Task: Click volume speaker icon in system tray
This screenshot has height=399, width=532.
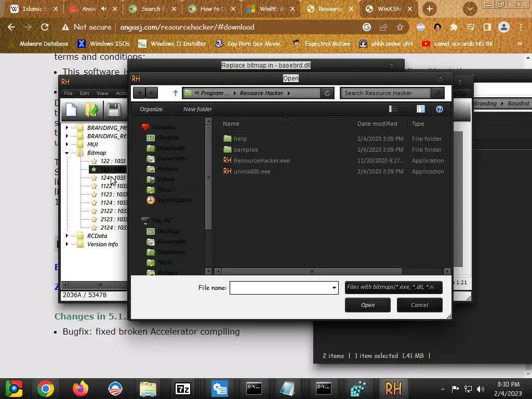Action: [x=481, y=389]
